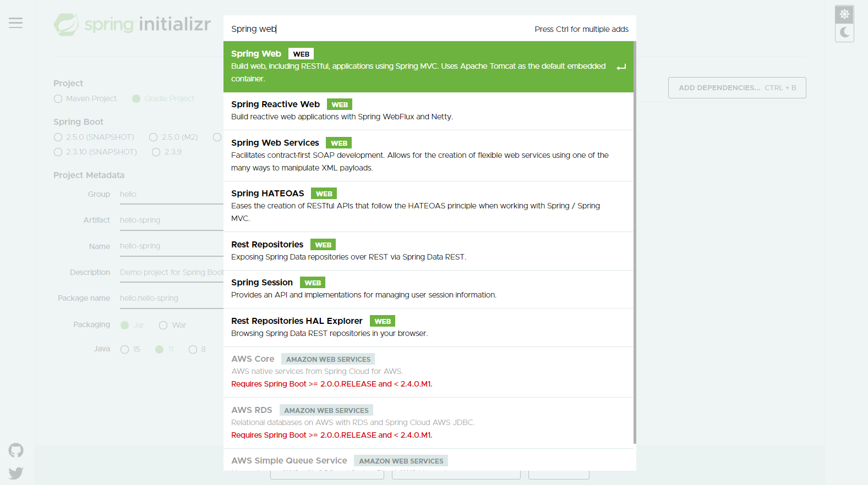Click the disabled AWS Core entry
The height and width of the screenshot is (485, 868).
(428, 372)
